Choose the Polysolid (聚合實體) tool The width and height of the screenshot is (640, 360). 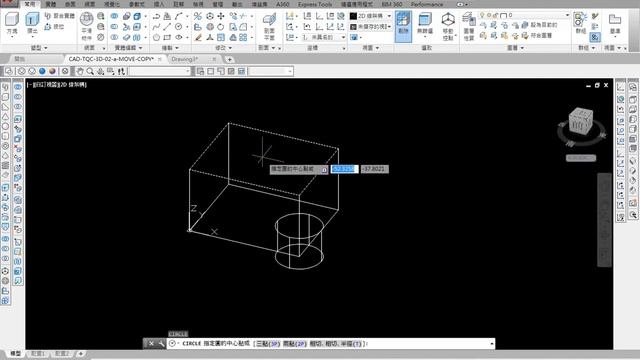(60, 16)
